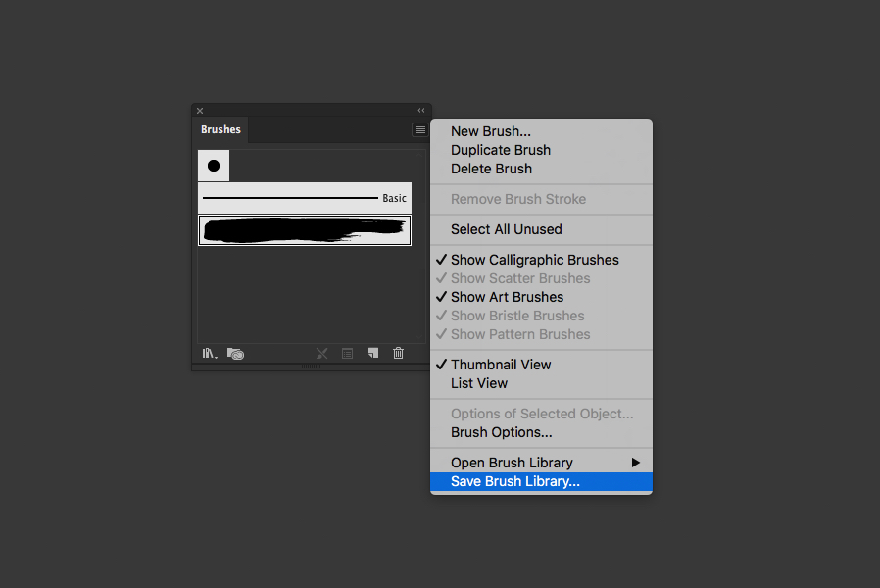Open the CC Libraries panel icon

235,353
